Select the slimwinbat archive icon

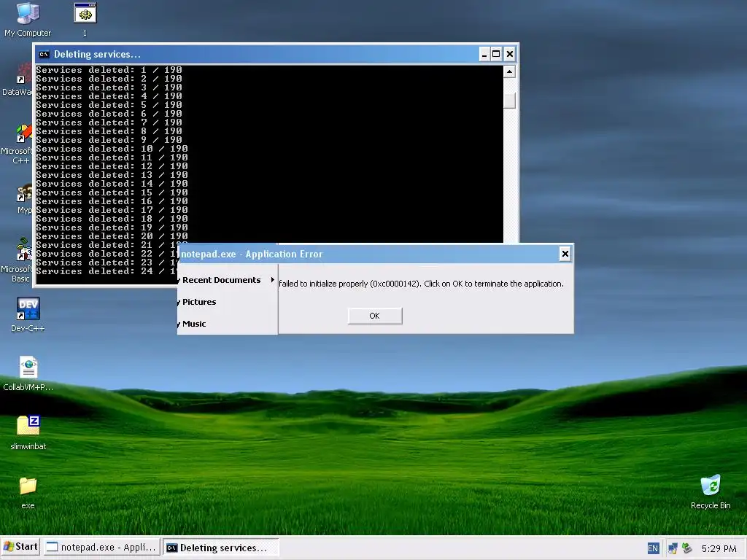click(28, 432)
